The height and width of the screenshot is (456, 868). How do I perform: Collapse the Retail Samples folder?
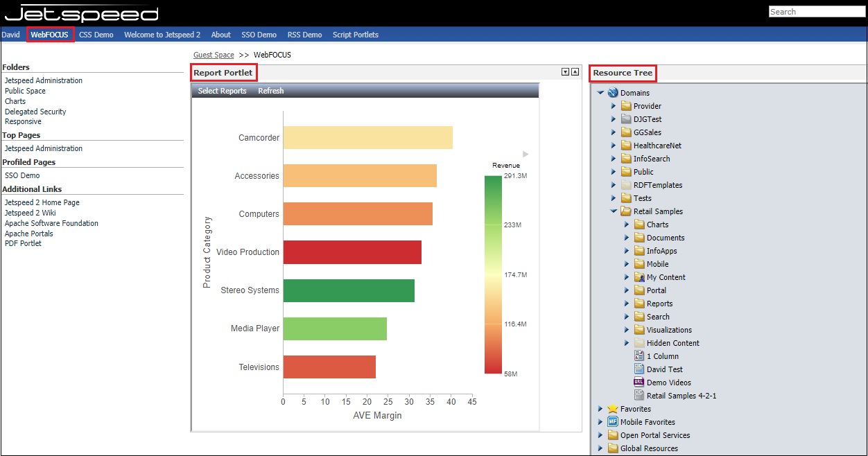(x=614, y=211)
